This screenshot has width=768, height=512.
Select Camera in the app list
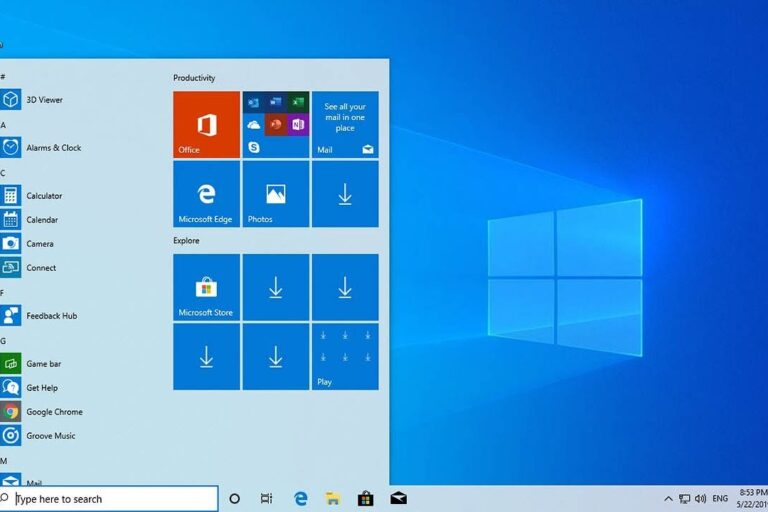(x=40, y=244)
